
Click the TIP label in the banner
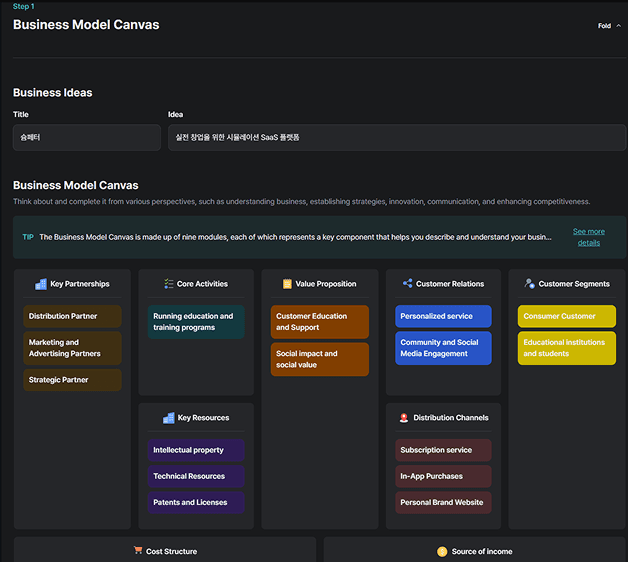point(28,237)
